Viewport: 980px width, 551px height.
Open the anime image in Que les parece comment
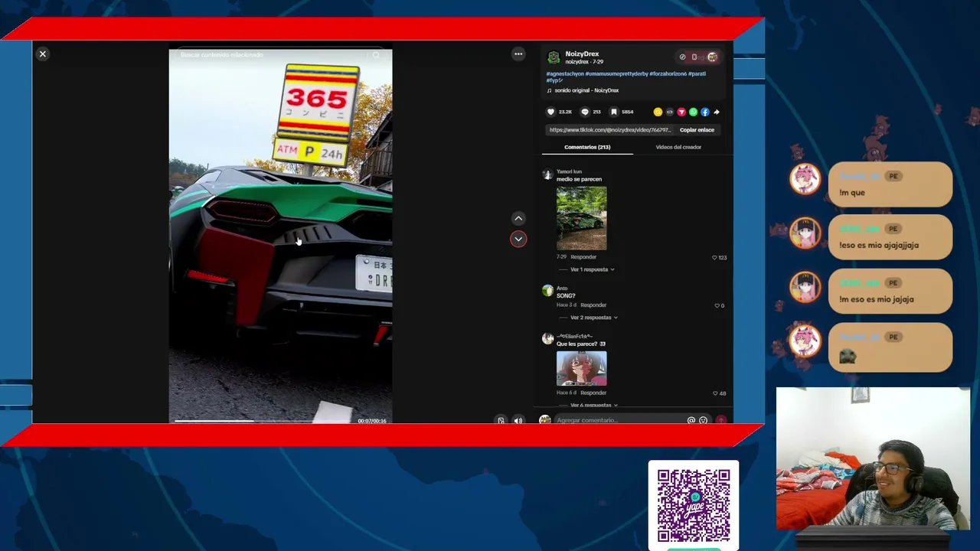point(581,368)
